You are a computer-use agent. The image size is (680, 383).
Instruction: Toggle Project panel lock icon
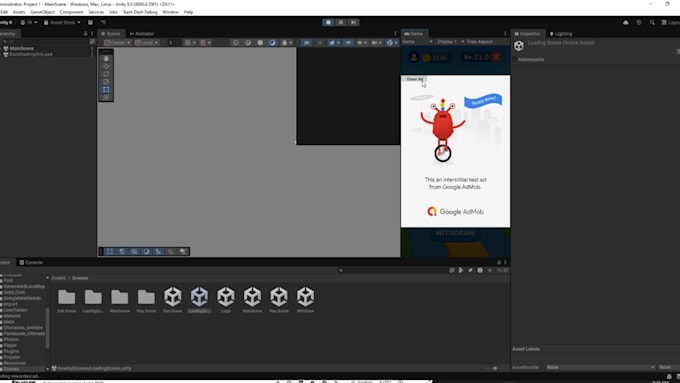(499, 262)
